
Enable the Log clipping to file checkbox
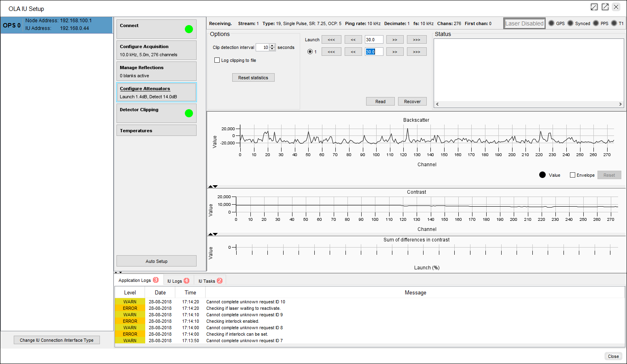(217, 60)
